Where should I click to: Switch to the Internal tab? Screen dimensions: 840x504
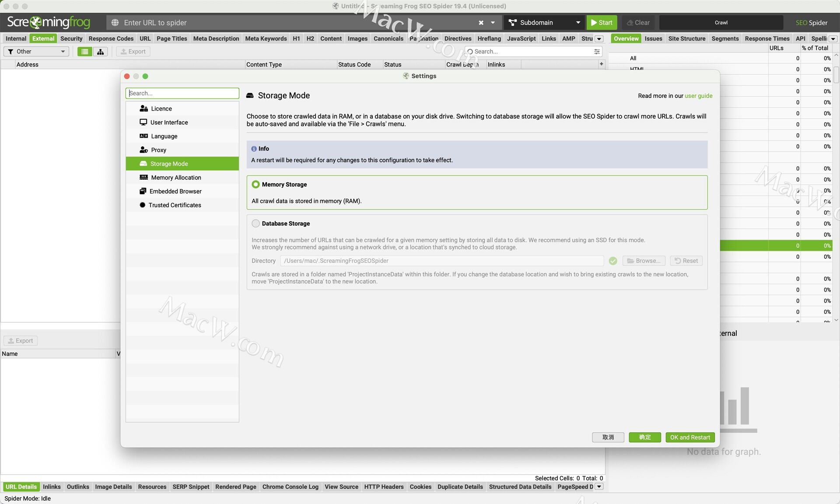16,38
